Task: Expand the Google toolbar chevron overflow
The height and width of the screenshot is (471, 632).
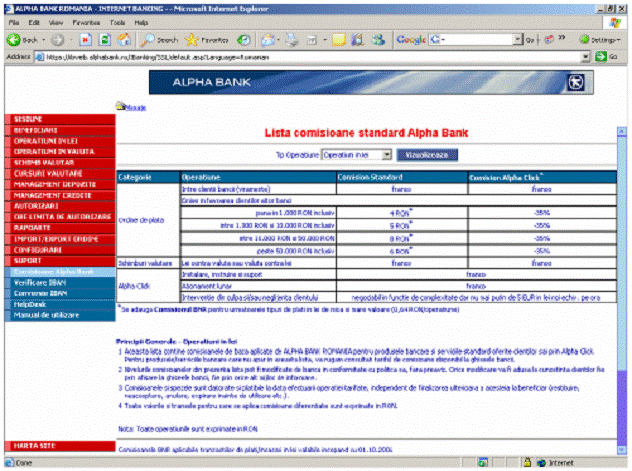Action: [x=561, y=38]
